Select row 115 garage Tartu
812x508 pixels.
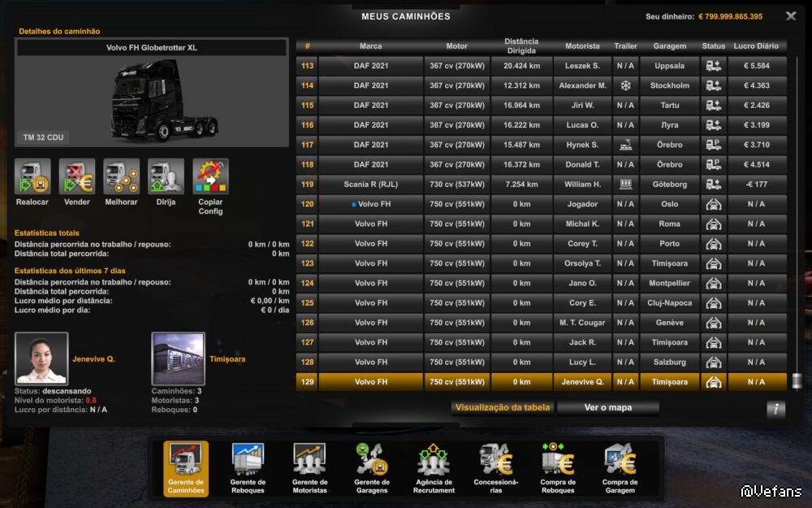670,105
